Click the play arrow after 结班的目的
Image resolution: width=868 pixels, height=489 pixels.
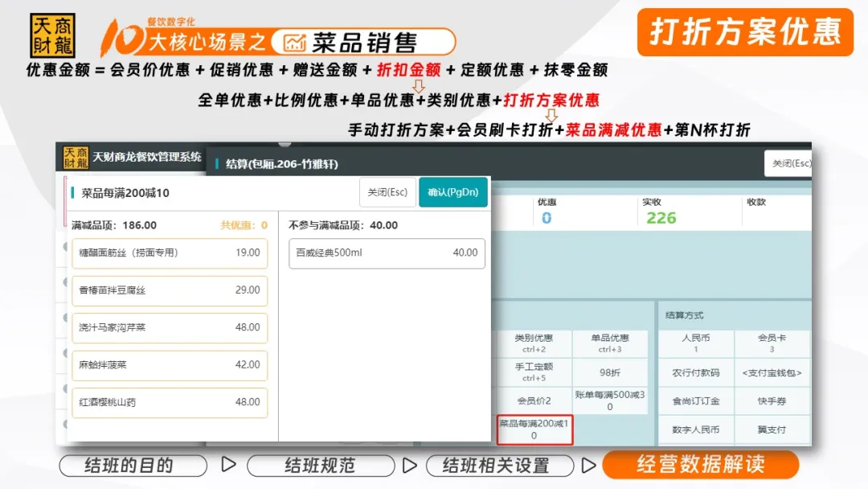click(x=228, y=465)
